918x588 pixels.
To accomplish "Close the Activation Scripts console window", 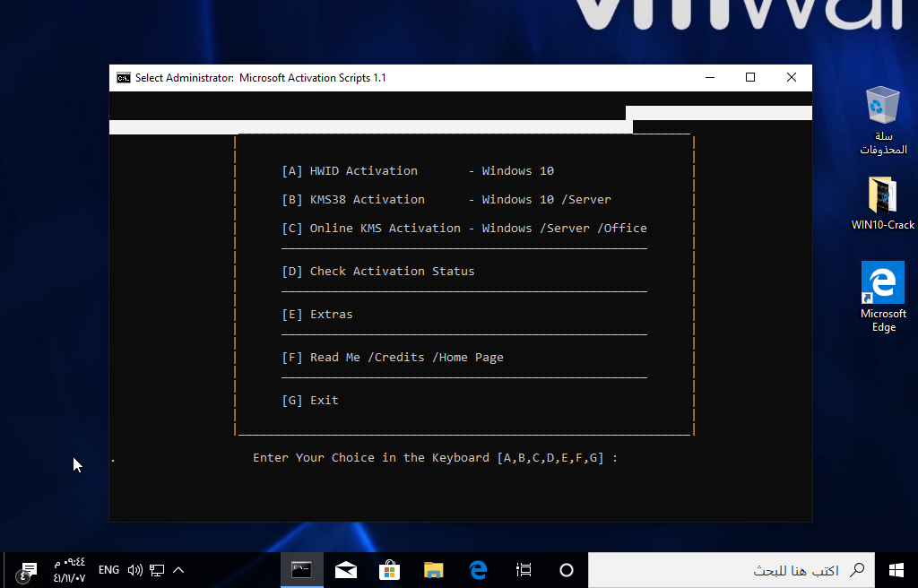I will [792, 77].
